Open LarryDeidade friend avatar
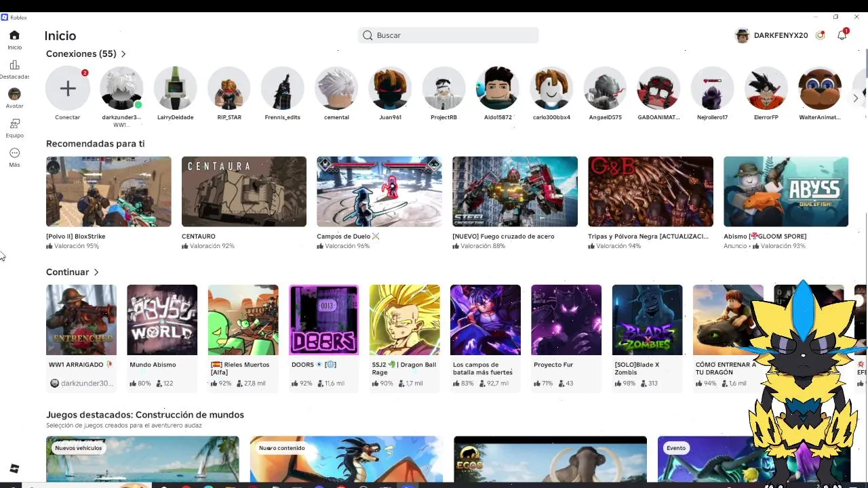Screen dimensions: 868x488 pos(175,88)
